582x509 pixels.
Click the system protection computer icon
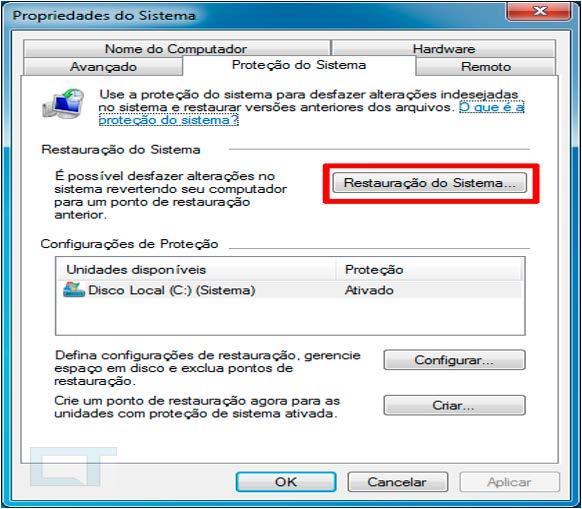(63, 104)
